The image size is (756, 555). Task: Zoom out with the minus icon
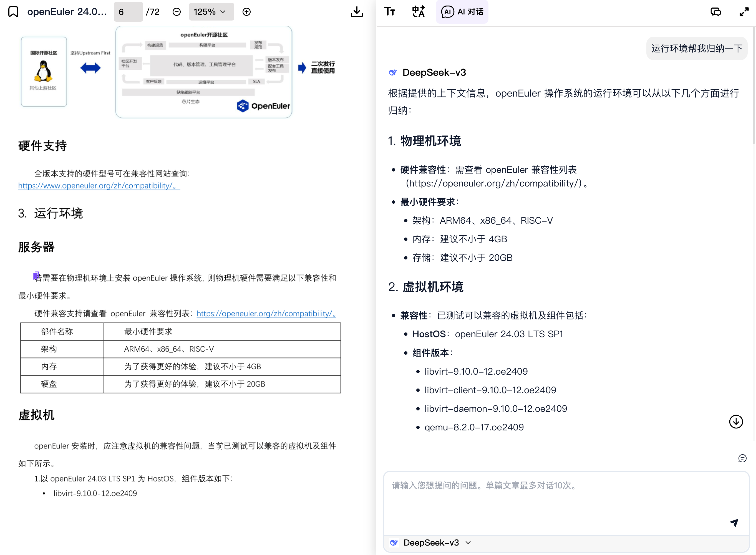pos(177,12)
